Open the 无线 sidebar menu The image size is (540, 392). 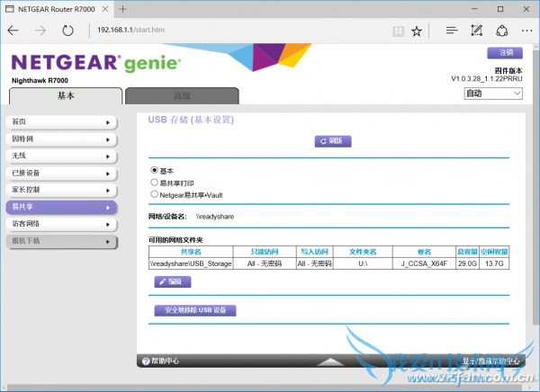(62, 156)
